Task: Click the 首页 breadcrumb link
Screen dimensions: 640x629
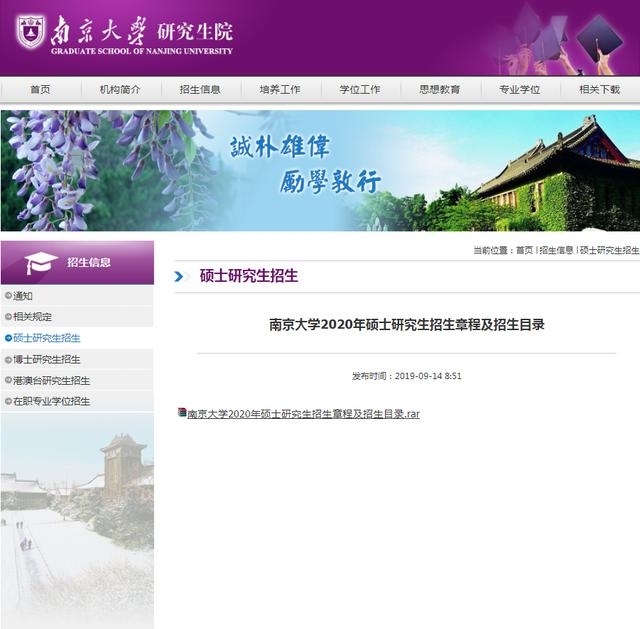Action: tap(524, 250)
